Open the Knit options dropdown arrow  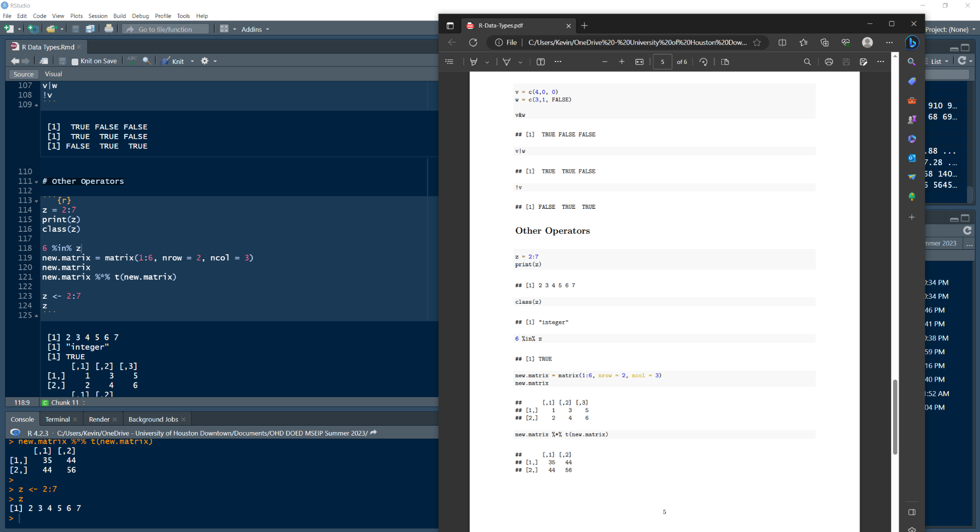192,61
